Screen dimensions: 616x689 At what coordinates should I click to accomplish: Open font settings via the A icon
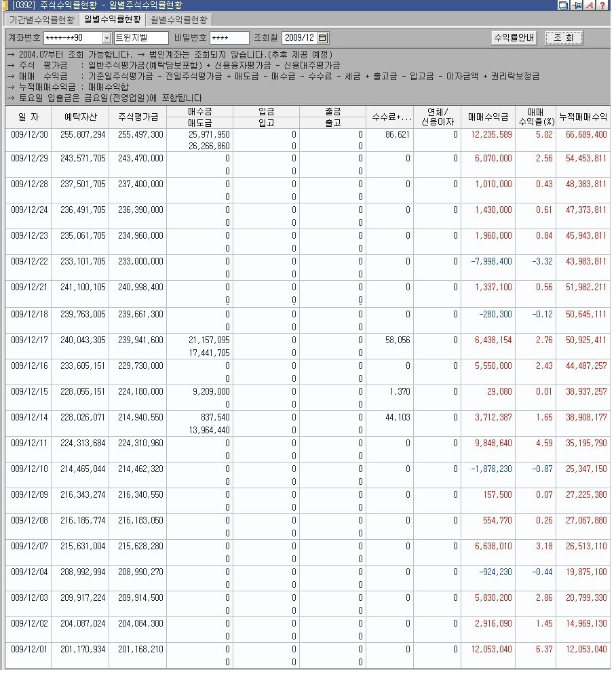point(590,5)
